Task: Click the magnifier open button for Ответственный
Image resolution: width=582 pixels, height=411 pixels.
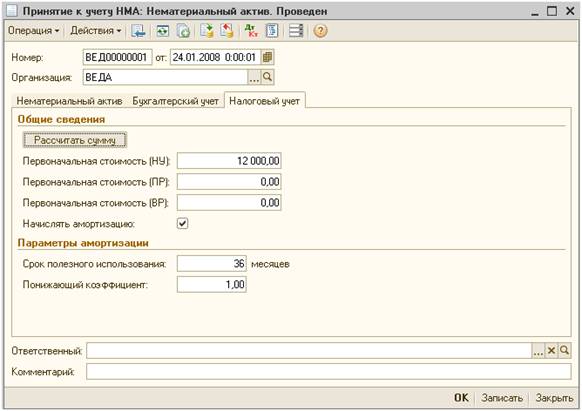Action: pos(565,350)
